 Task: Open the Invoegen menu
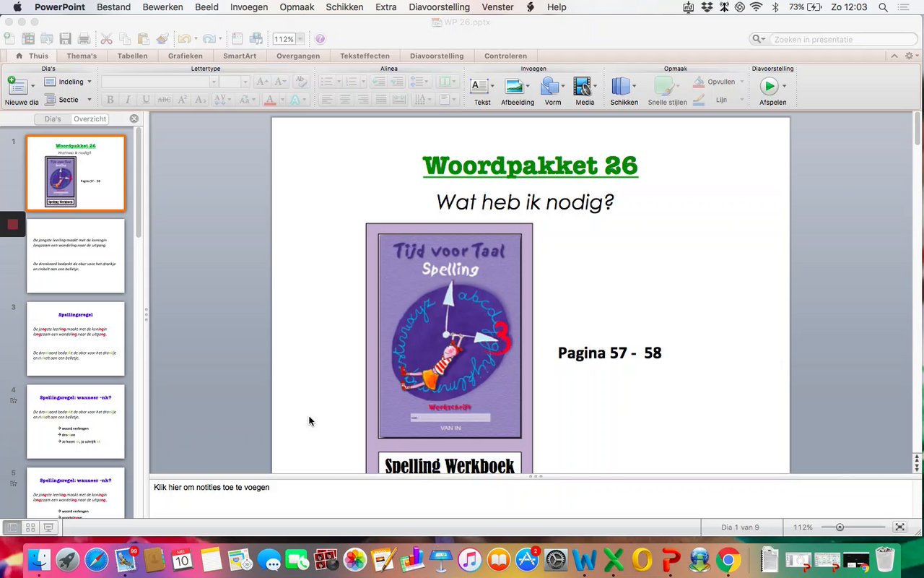[249, 7]
